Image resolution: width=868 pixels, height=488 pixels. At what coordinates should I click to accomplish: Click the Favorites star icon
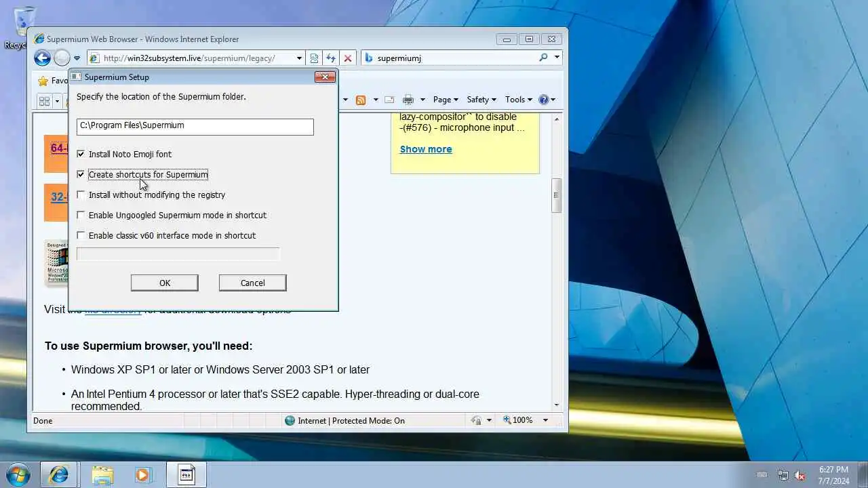[x=43, y=81]
